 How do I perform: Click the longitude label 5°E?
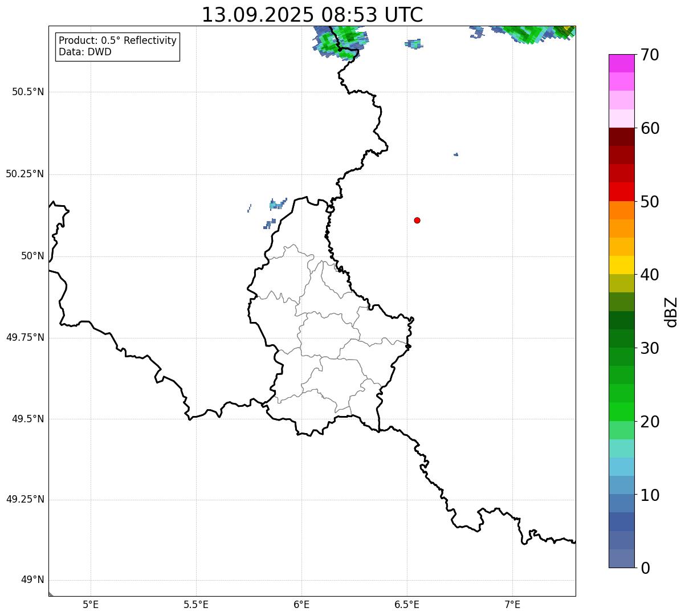(91, 604)
